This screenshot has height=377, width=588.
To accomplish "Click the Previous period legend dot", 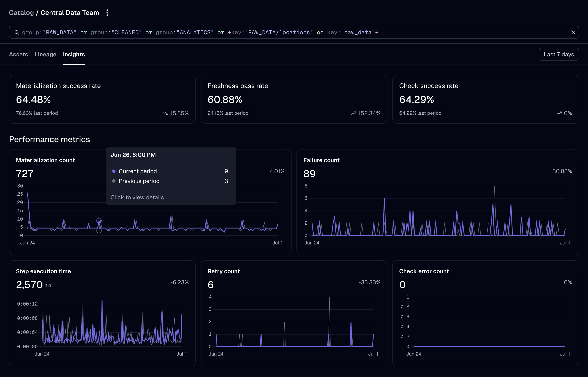I will tap(114, 181).
